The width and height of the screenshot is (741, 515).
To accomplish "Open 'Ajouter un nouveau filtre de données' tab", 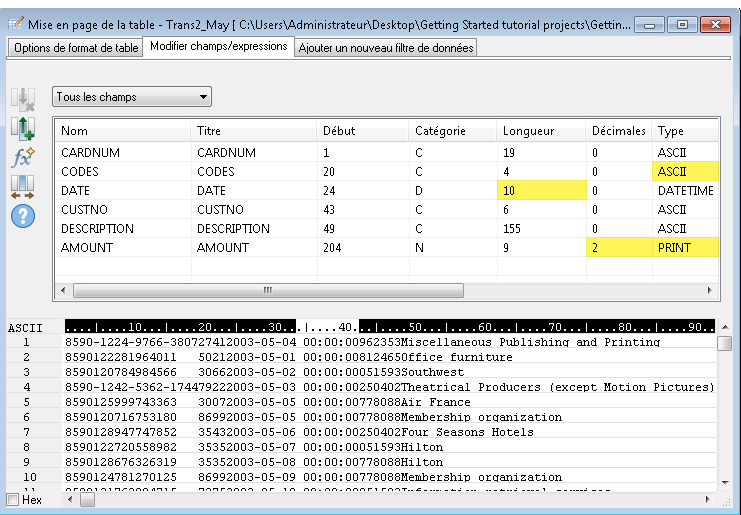I will [x=385, y=47].
